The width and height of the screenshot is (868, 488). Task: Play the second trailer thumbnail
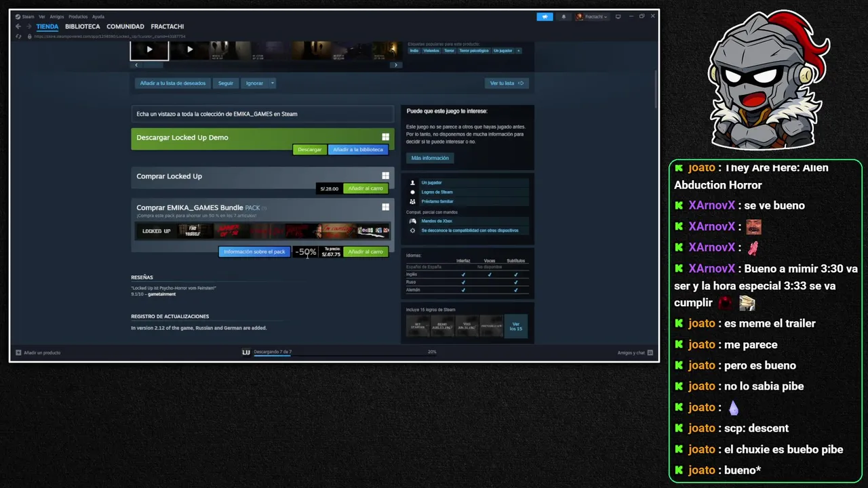pyautogui.click(x=189, y=49)
